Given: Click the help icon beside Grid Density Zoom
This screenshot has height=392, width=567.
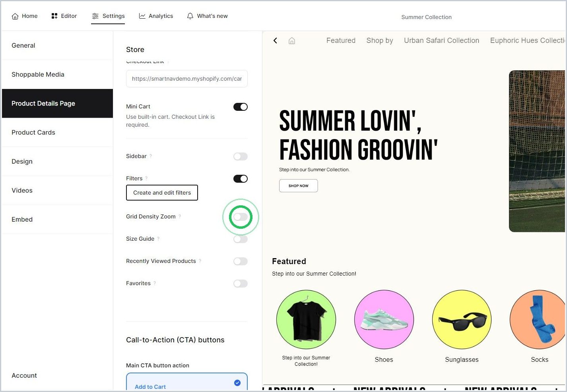Looking at the screenshot, I should (180, 216).
